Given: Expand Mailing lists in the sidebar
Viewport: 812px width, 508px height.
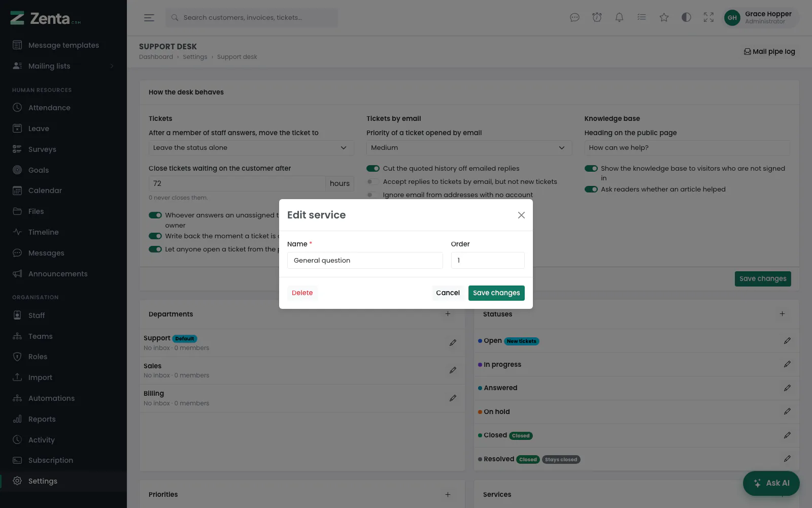Looking at the screenshot, I should click(x=63, y=66).
